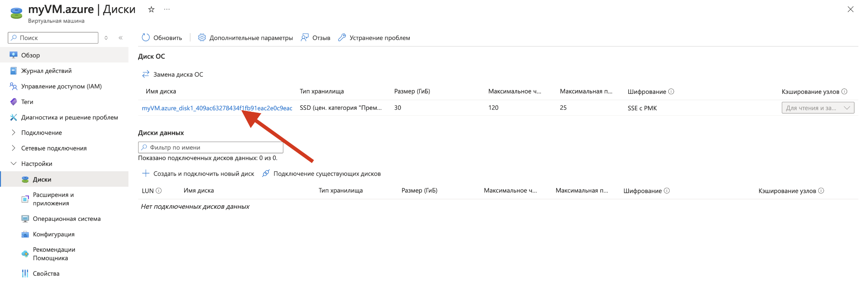Open the myVM.azure_disk1 disk link

(x=217, y=108)
